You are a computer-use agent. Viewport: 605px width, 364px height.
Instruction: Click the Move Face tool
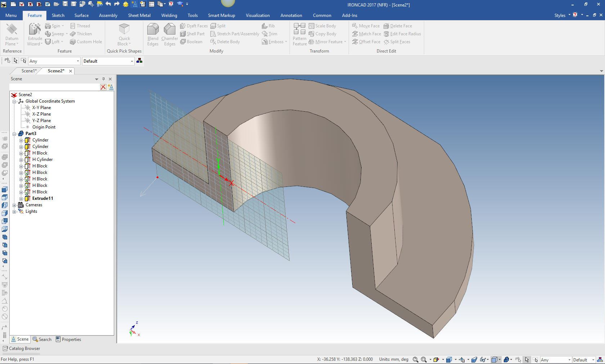click(366, 26)
